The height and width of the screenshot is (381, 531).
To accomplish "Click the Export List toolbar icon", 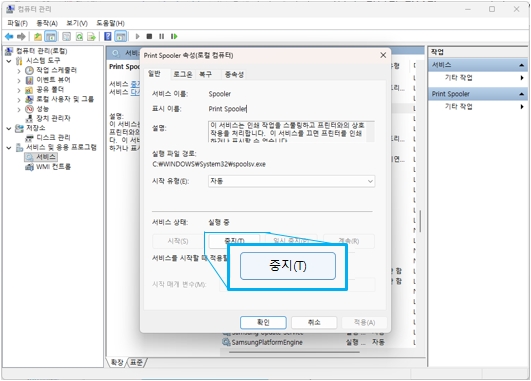I will point(91,36).
